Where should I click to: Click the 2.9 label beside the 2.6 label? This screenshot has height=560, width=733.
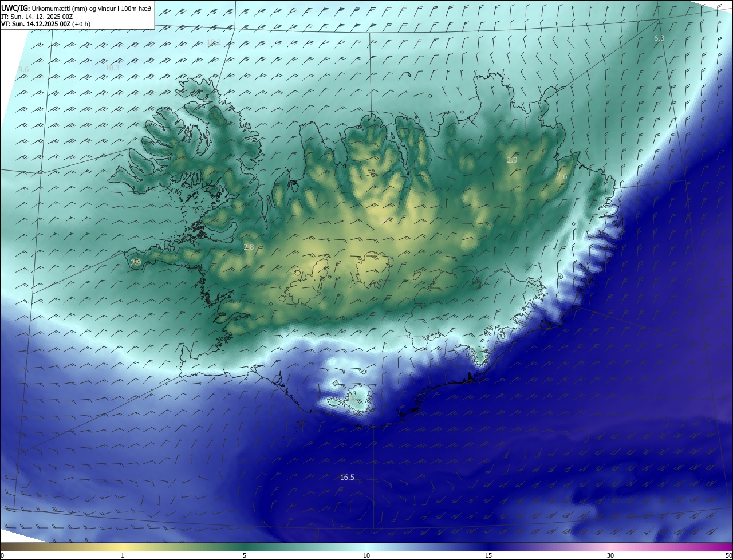point(512,160)
